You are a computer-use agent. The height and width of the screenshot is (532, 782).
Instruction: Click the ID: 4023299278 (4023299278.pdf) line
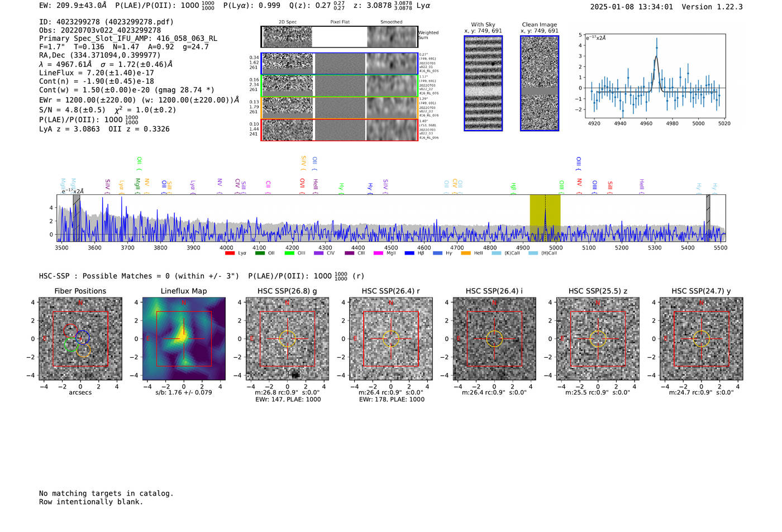[x=106, y=22]
